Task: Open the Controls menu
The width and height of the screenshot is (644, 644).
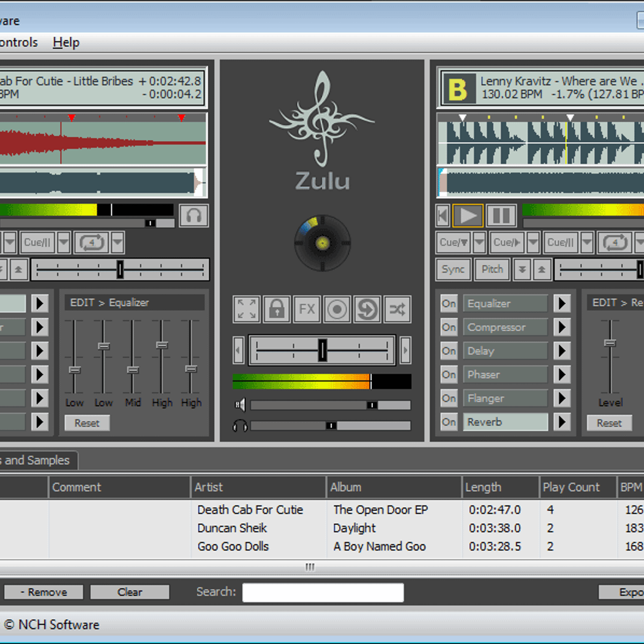Action: [x=18, y=42]
